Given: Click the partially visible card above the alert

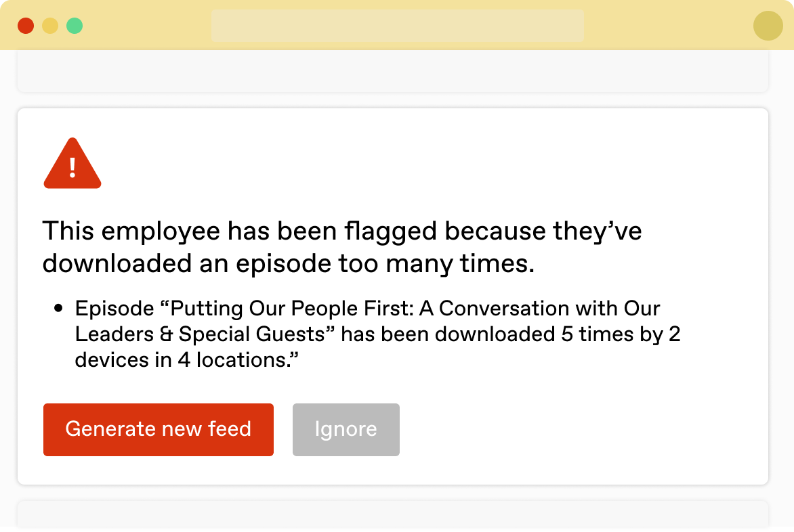Looking at the screenshot, I should pyautogui.click(x=397, y=71).
